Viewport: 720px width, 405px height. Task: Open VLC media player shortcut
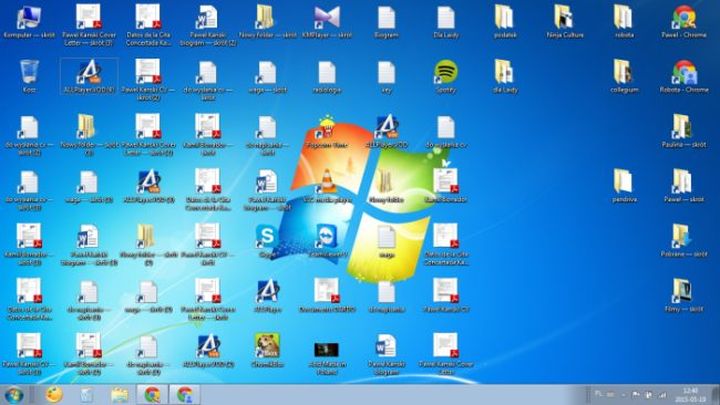click(x=327, y=186)
